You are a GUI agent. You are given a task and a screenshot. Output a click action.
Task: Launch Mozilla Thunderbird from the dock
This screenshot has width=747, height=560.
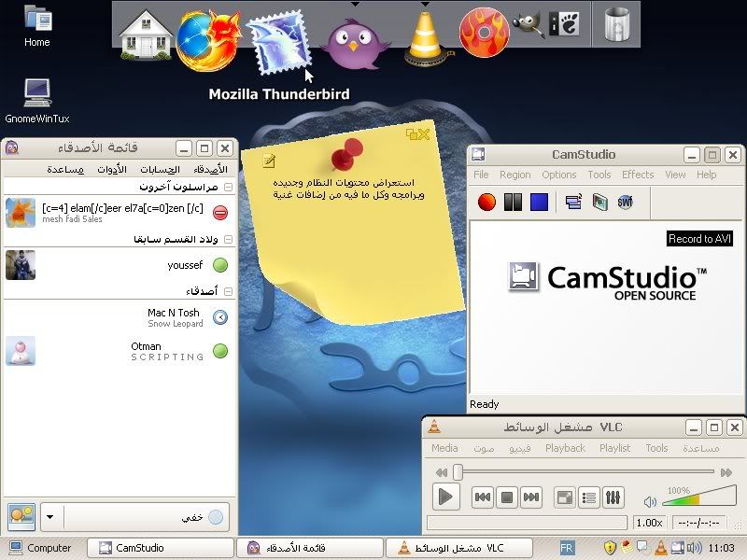click(x=279, y=43)
